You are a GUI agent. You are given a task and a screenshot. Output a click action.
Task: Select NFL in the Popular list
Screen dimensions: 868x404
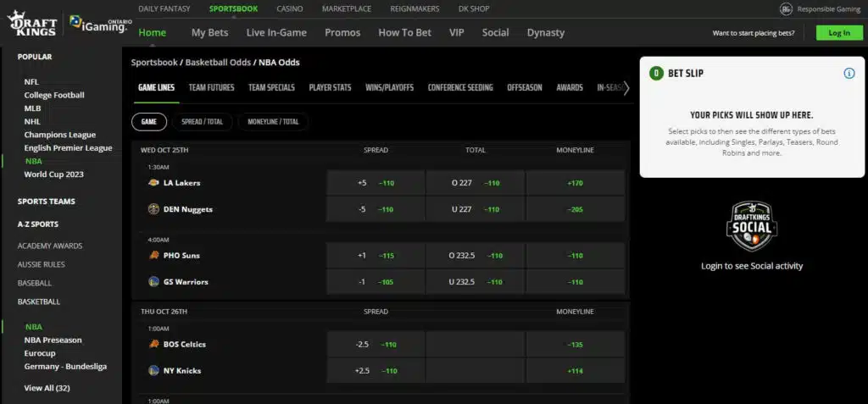31,82
